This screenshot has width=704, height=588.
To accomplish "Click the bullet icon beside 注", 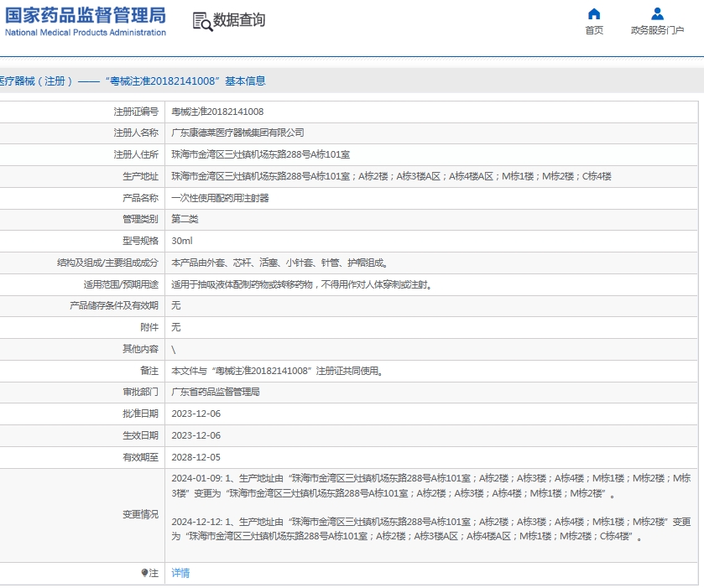I will [x=144, y=573].
